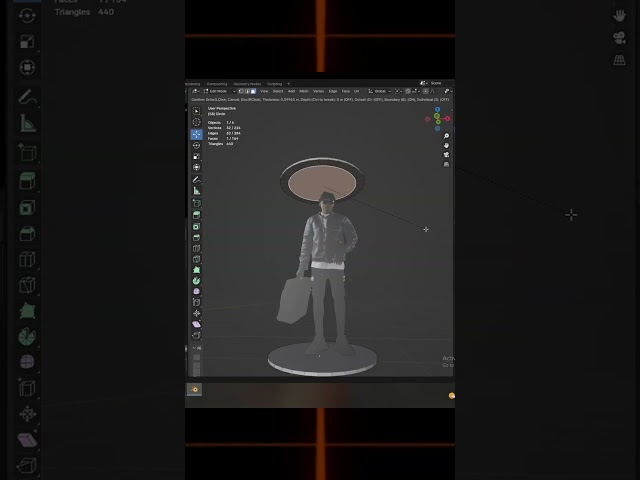Select the Select Box tool
Image resolution: width=640 pixels, height=480 pixels.
click(x=196, y=111)
